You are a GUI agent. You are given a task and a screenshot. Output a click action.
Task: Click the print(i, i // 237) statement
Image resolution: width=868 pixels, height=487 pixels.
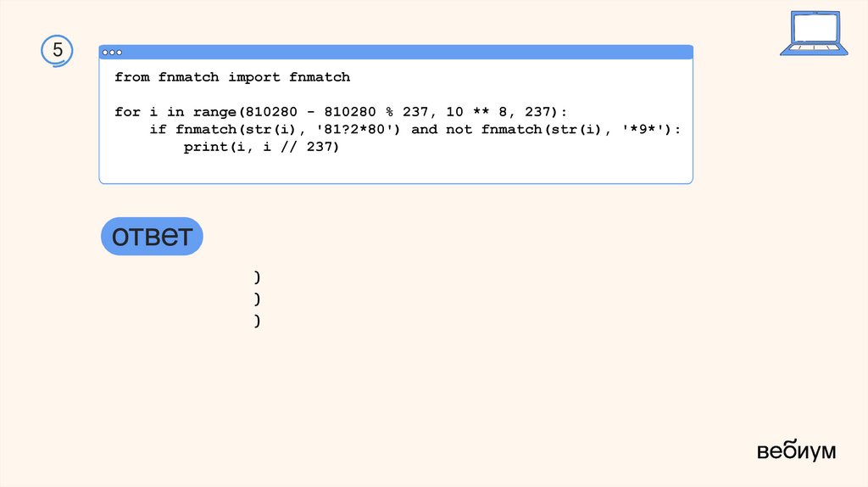(261, 147)
